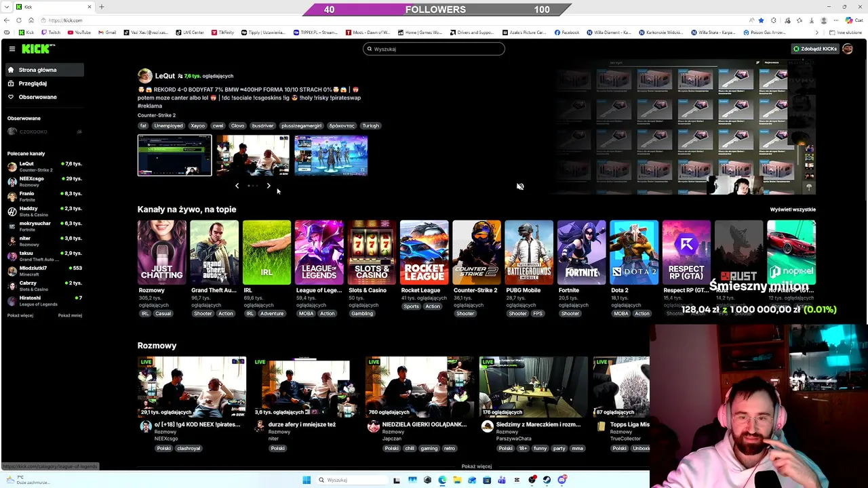Go to Strona główna in sidebar
Viewport: 868px width, 488px height.
[x=44, y=70]
